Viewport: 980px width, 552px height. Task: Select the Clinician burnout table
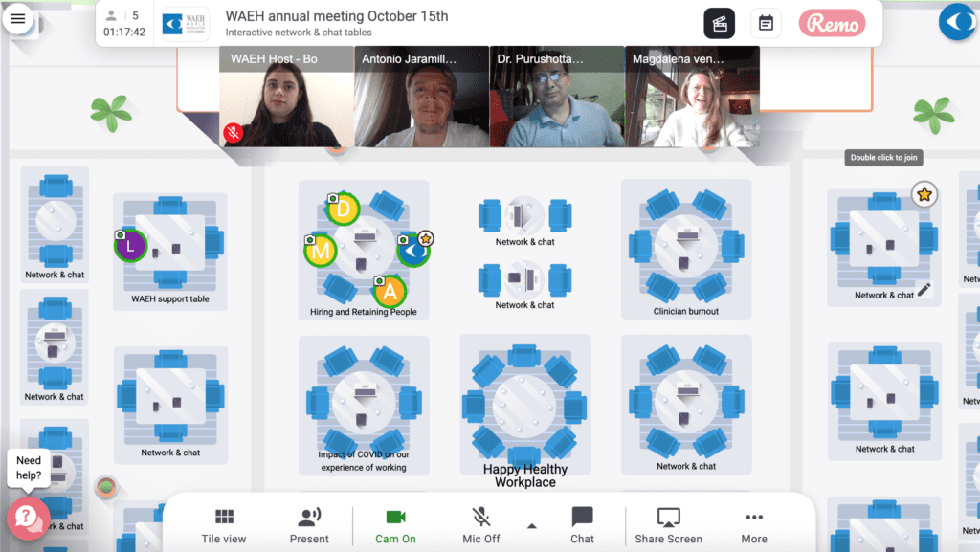686,249
